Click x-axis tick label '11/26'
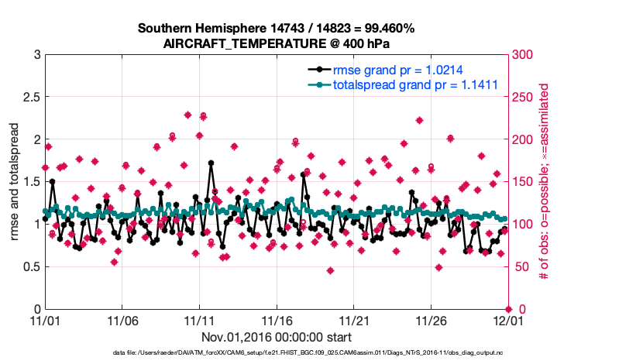Image resolution: width=643 pixels, height=364 pixels. click(x=431, y=321)
